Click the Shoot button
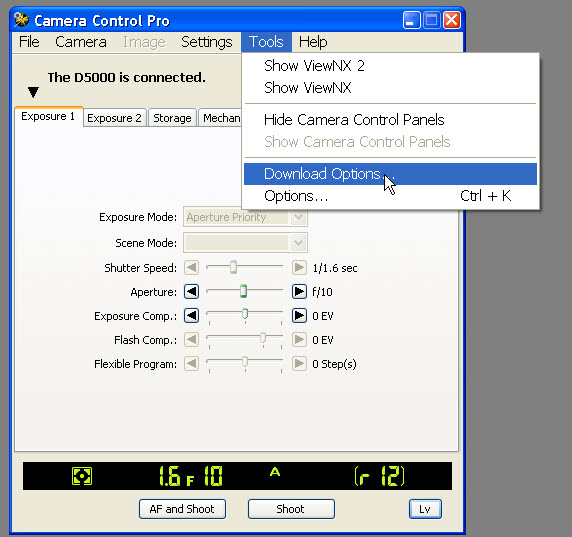Image resolution: width=572 pixels, height=537 pixels. pyautogui.click(x=291, y=509)
